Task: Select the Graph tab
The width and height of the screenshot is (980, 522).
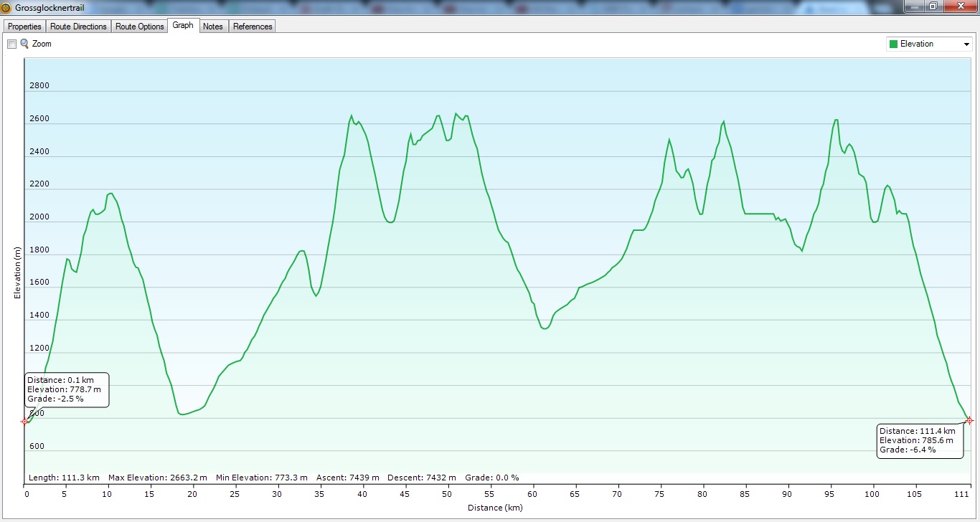Action: pyautogui.click(x=183, y=25)
